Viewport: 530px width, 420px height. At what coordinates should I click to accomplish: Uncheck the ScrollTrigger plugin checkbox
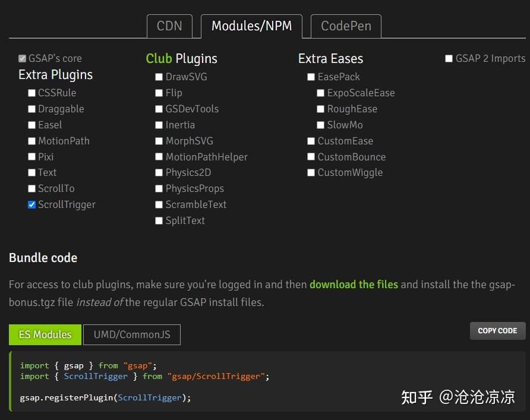[x=32, y=205]
